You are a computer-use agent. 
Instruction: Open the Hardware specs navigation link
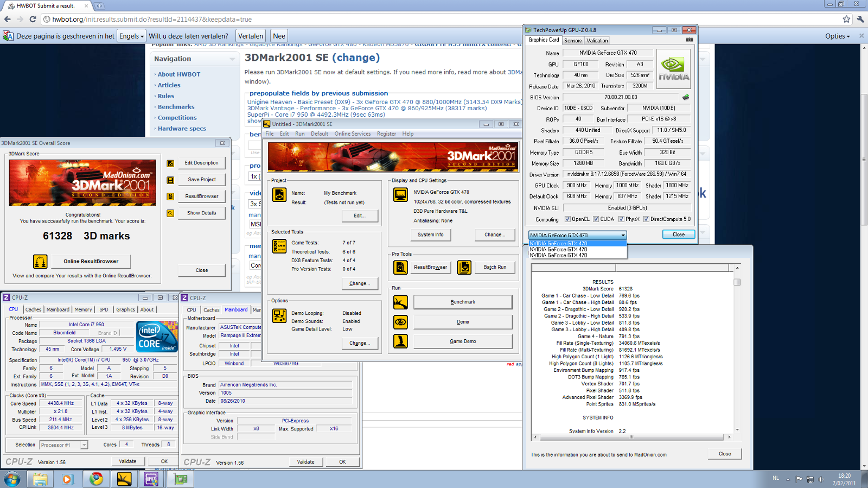pyautogui.click(x=182, y=129)
